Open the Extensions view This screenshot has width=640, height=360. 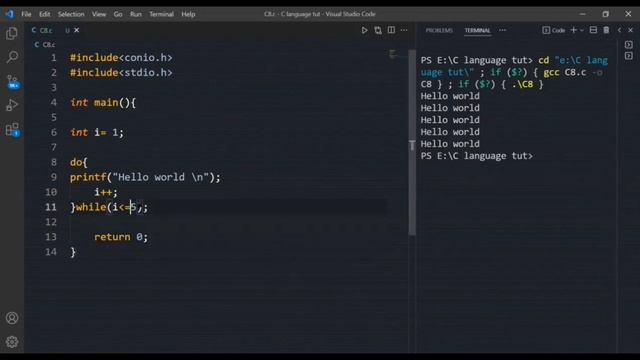pyautogui.click(x=13, y=130)
